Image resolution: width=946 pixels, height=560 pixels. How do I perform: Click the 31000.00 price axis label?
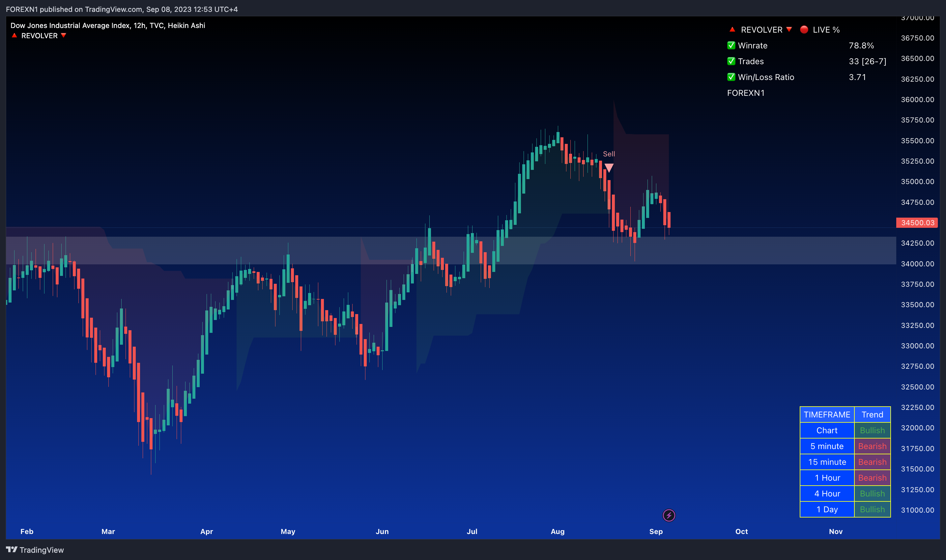(x=917, y=510)
